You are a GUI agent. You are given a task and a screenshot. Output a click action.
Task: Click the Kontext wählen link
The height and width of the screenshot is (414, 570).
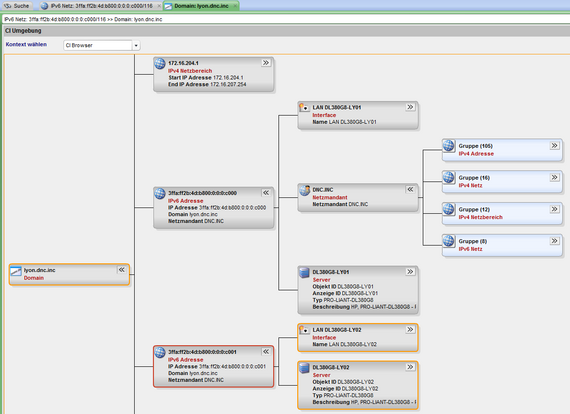tap(26, 44)
